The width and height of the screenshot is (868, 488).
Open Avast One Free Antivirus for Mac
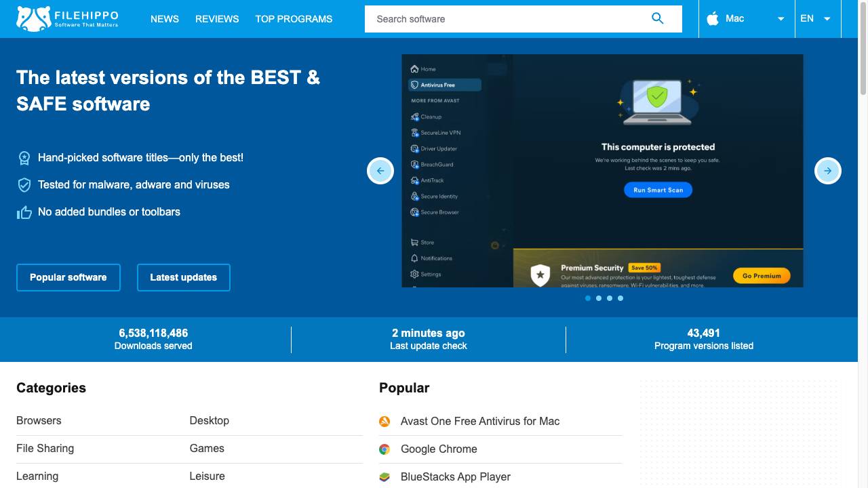pos(480,421)
